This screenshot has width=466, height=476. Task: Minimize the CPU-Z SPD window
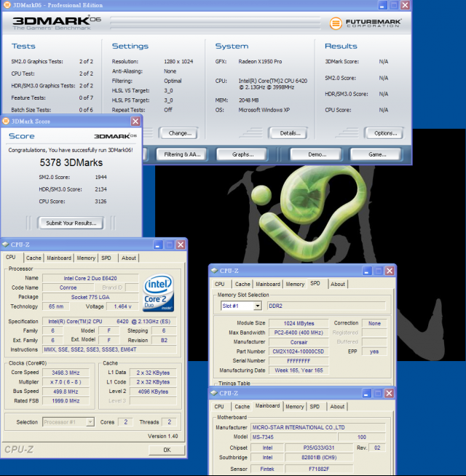click(x=367, y=271)
